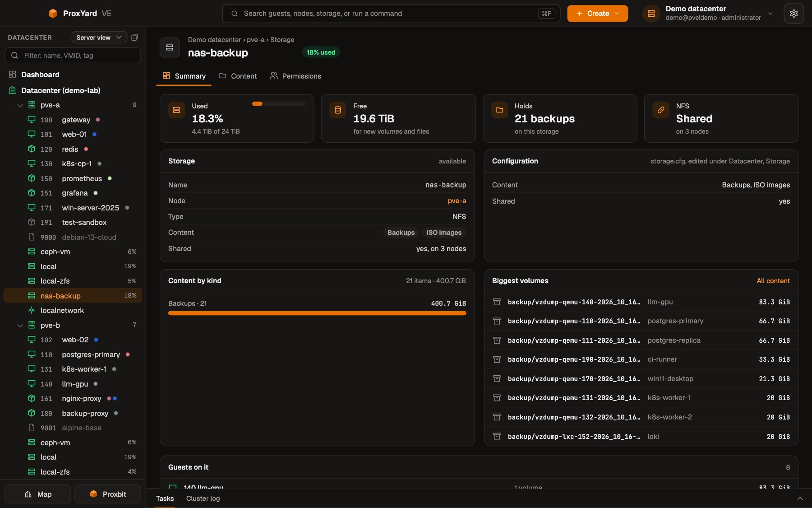The image size is (812, 508).
Task: Click the Free card database icon
Action: tap(338, 110)
